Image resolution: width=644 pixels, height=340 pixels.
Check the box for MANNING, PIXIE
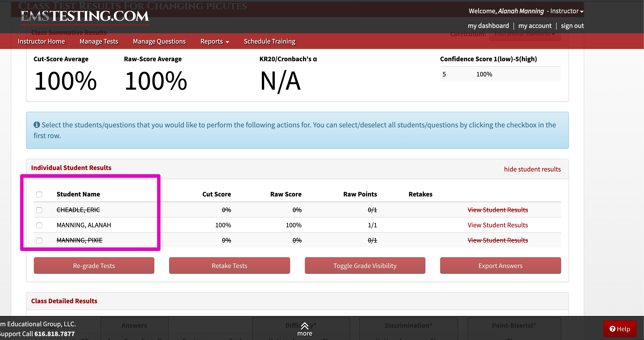pos(39,241)
